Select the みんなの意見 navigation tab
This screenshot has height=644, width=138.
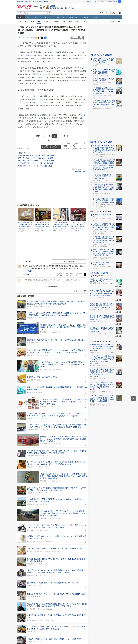[x=73, y=17]
